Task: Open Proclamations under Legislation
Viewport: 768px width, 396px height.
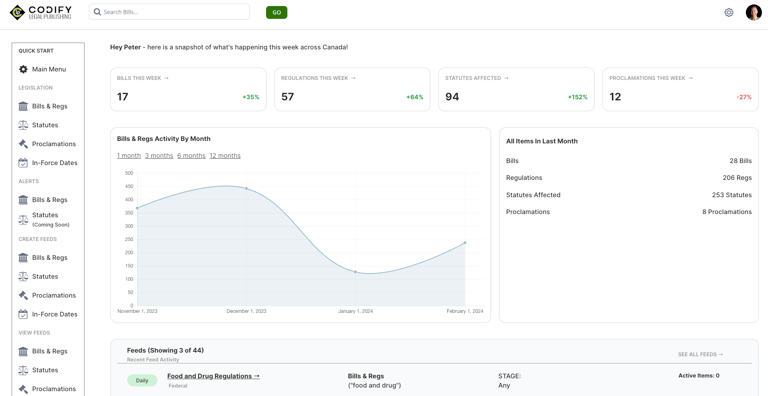Action: click(x=54, y=144)
